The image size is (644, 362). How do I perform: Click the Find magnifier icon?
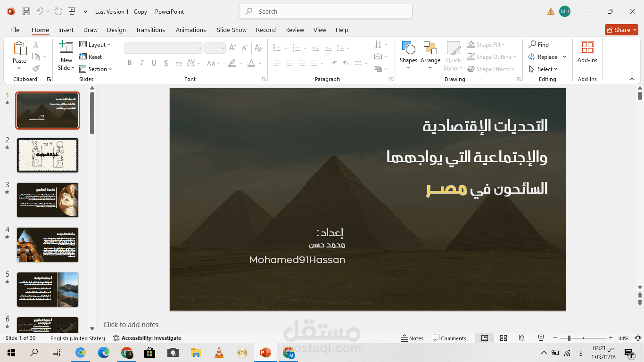pos(533,44)
